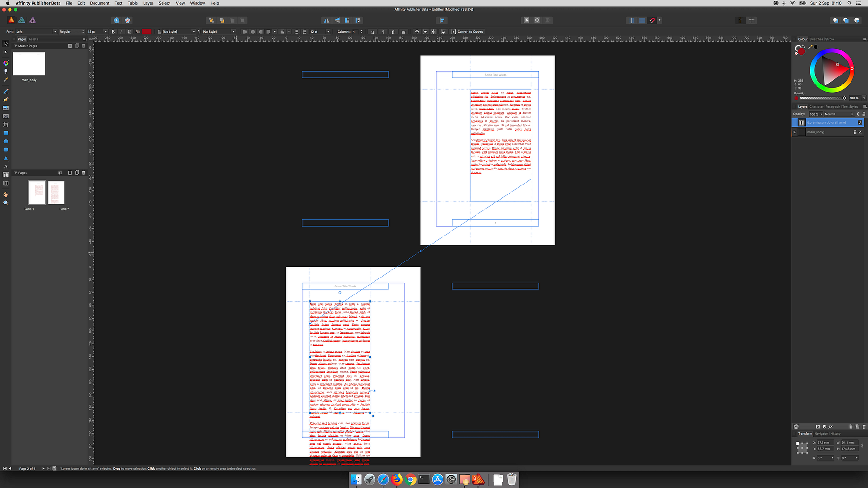Open the font style dropdown showing Regular

click(72, 32)
